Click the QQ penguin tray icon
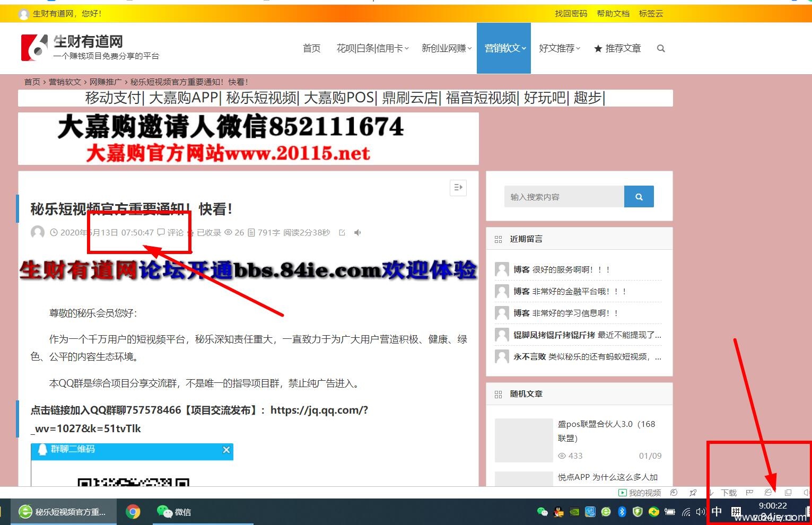812x525 pixels. point(558,512)
